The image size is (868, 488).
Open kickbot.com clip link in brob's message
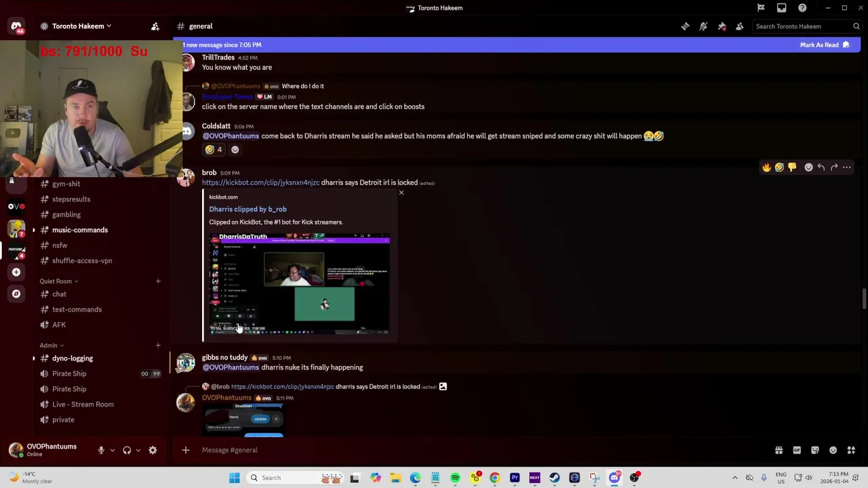click(260, 182)
